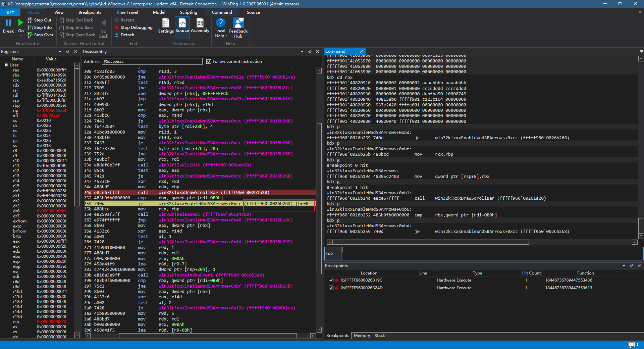Switch to the Command ribbon tab

pyautogui.click(x=222, y=12)
